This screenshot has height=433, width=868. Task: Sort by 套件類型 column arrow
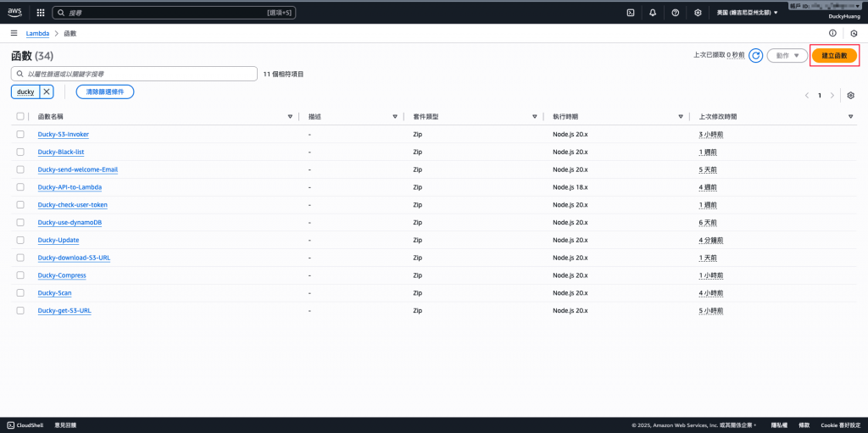click(535, 117)
